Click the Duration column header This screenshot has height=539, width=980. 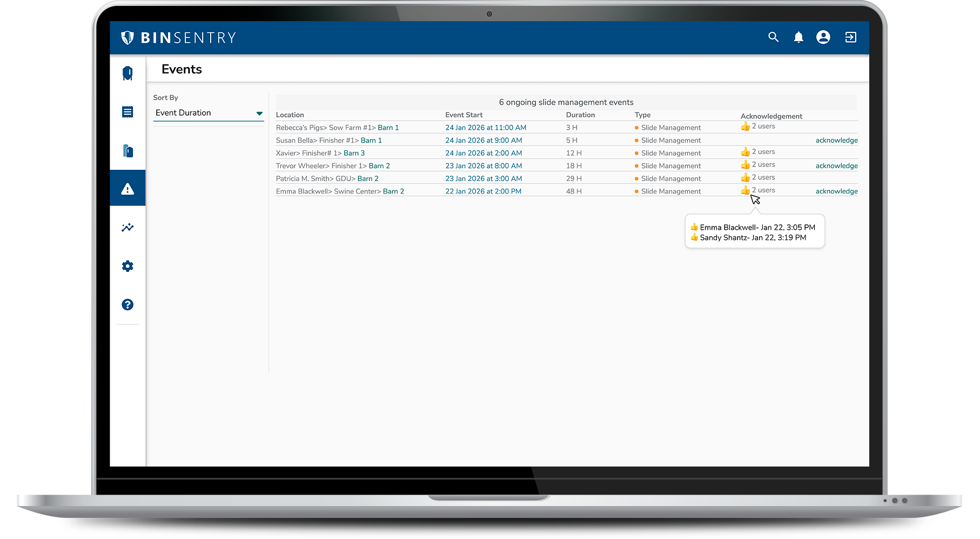[580, 115]
